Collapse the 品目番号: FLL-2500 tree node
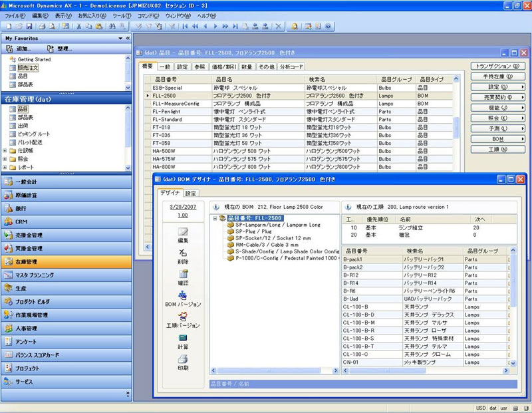 pos(215,218)
